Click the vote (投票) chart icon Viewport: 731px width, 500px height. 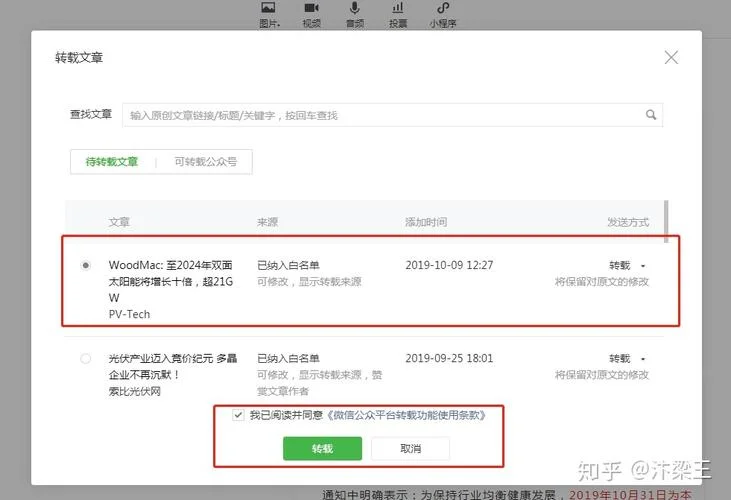[x=398, y=7]
